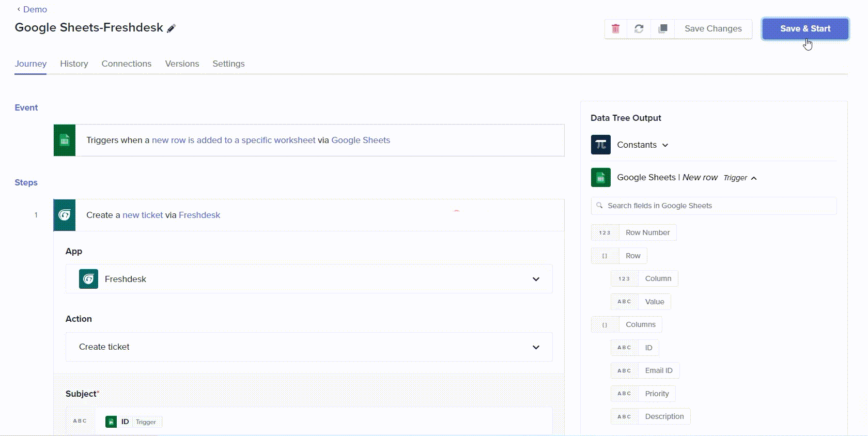Viewport: 868px width, 436px height.
Task: Click Save Changes button
Action: [x=713, y=29]
